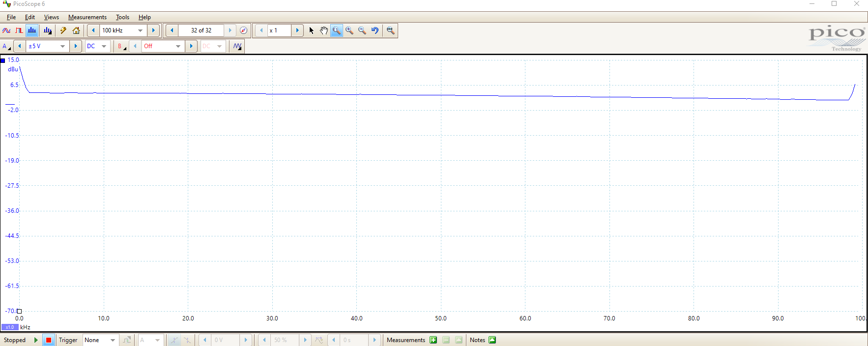The width and height of the screenshot is (868, 346).
Task: Click the kHz axis unit label
Action: tap(25, 327)
